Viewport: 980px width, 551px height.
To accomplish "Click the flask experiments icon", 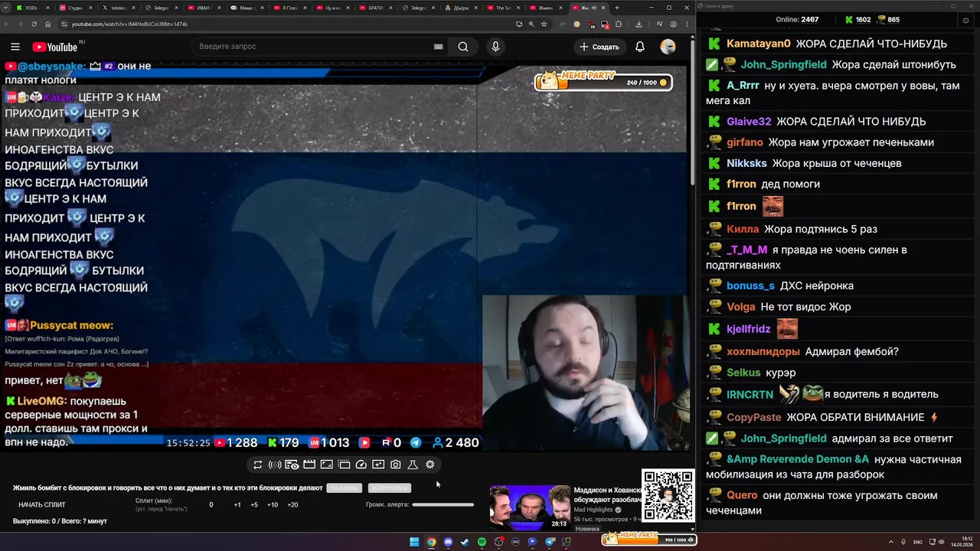I will pos(413,465).
